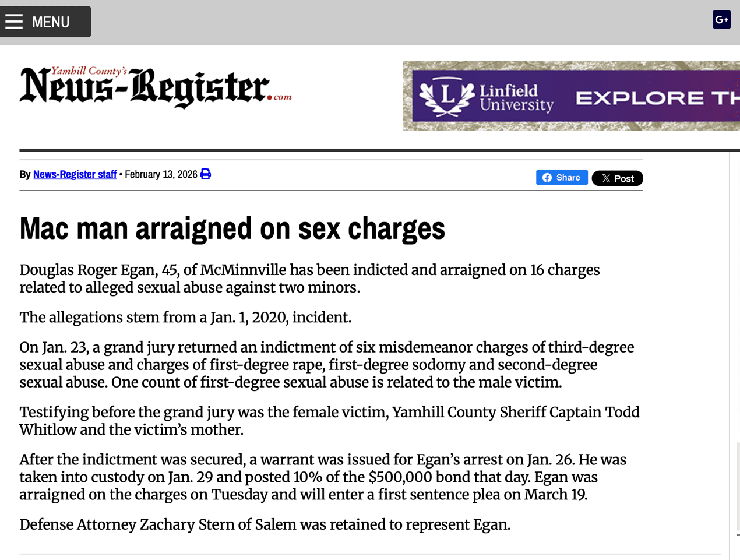
Task: Click the News-Register masthead logo
Action: pyautogui.click(x=146, y=89)
